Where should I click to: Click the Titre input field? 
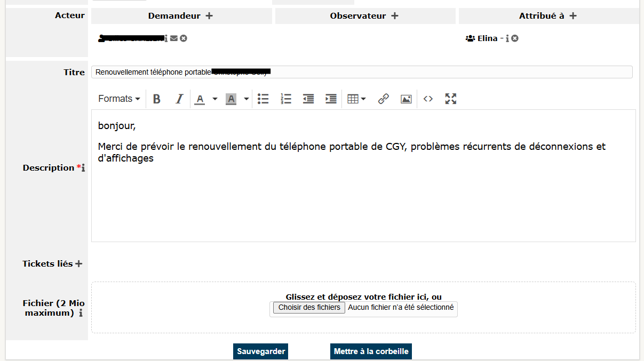[x=427, y=72]
